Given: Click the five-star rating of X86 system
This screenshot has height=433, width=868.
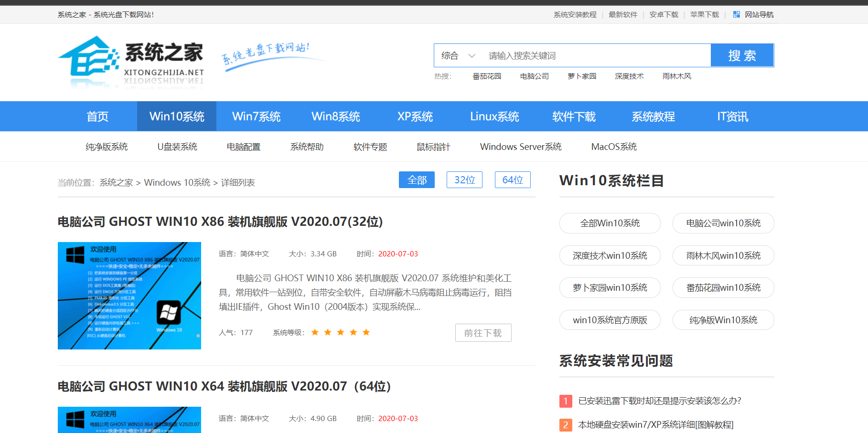Looking at the screenshot, I should [341, 332].
